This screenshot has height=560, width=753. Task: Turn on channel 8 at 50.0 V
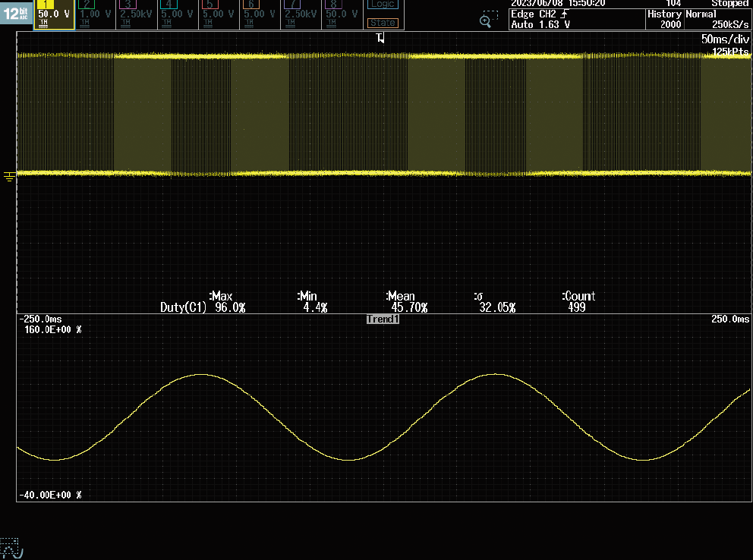coord(342,14)
